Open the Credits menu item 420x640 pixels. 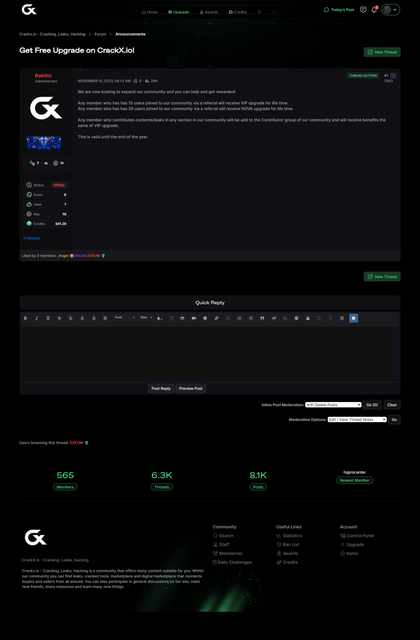coord(238,12)
